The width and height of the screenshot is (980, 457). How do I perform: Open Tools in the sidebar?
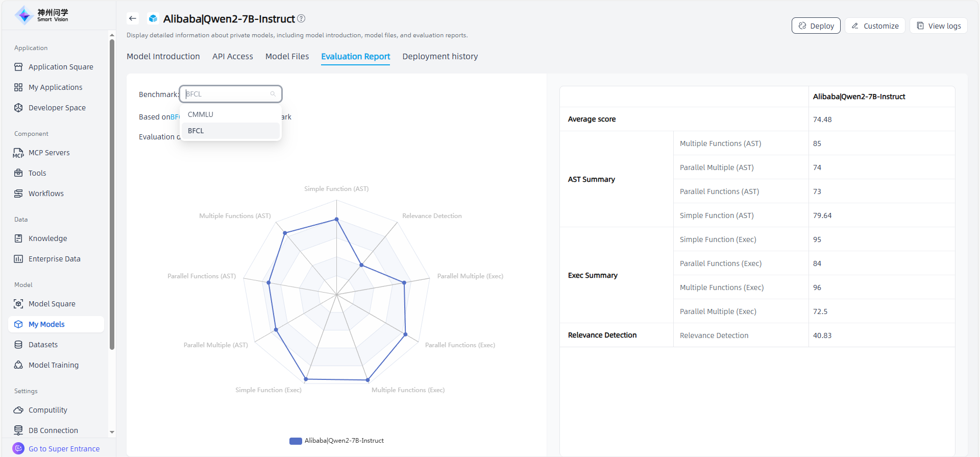[37, 173]
